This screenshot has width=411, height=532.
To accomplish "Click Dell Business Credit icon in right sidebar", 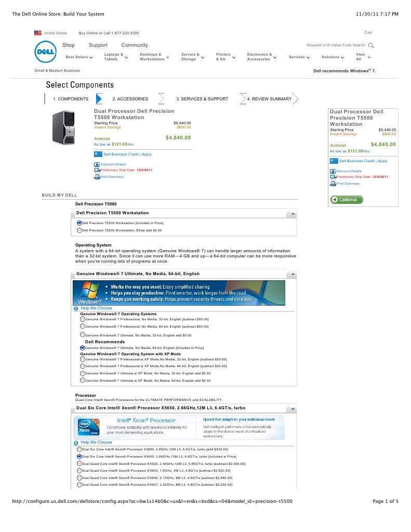I will tap(334, 161).
